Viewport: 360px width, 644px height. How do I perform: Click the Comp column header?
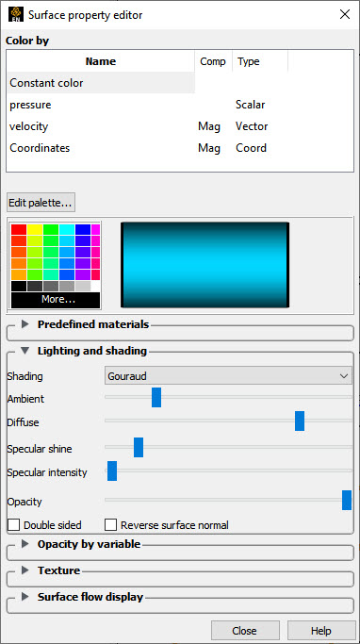point(213,61)
